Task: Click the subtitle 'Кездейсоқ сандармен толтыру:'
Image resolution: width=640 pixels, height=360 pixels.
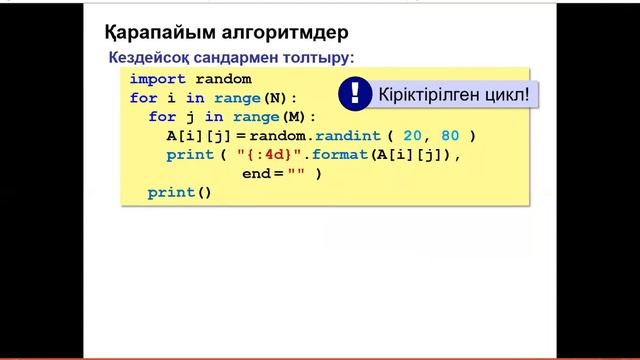Action: (x=231, y=58)
